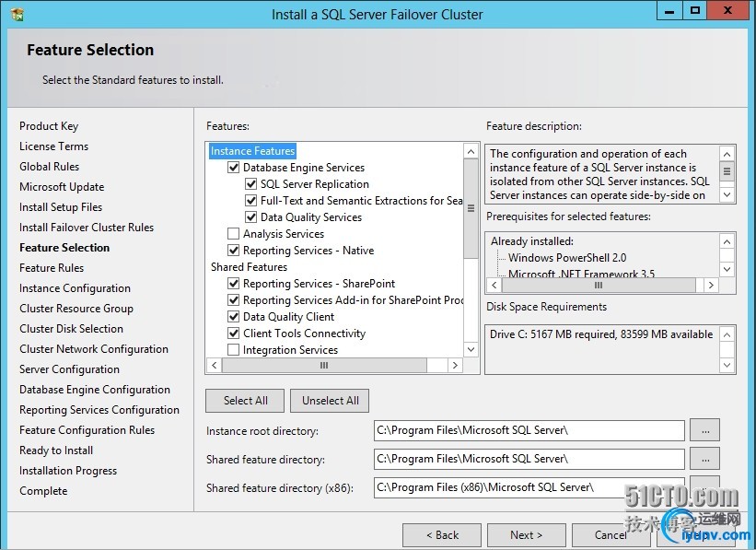The width and height of the screenshot is (756, 550).
Task: Click the prerequisites horizontal scrollbar thumb
Action: [599, 285]
